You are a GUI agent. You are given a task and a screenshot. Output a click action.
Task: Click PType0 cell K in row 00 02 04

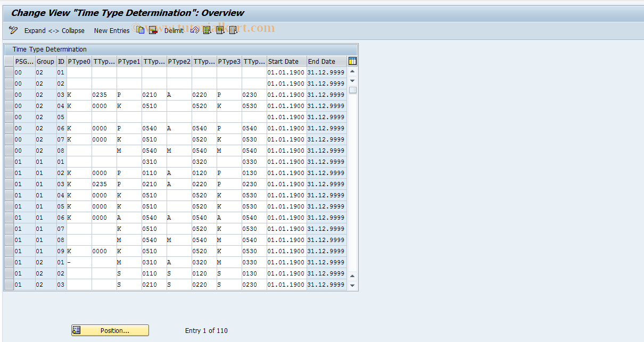(79, 106)
